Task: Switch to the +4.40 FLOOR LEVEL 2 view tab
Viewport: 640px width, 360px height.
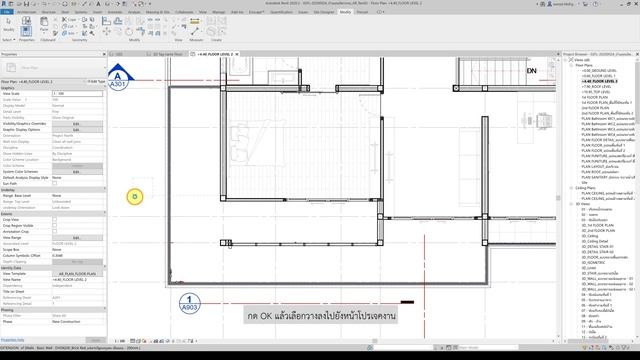Action: click(x=214, y=54)
